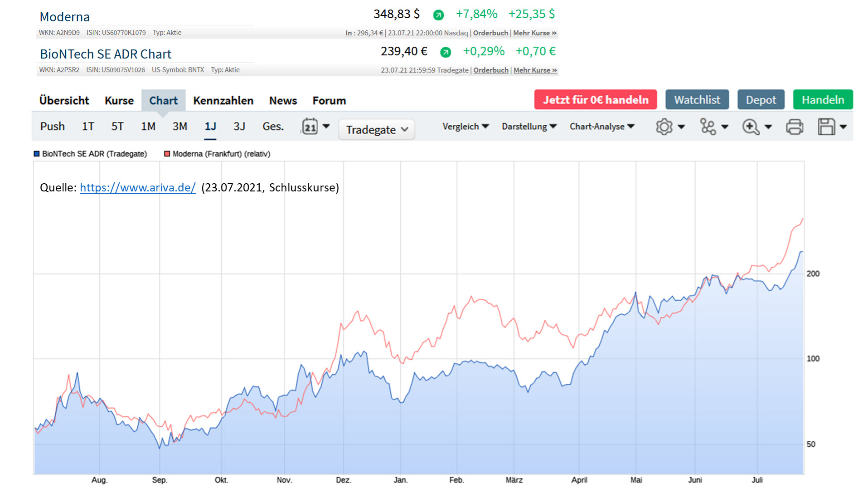The width and height of the screenshot is (868, 489).
Task: Click the save floppy disk icon
Action: (x=826, y=127)
